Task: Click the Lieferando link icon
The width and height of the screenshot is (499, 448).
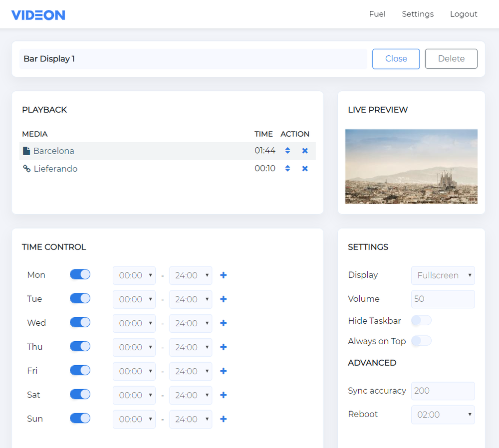Action: [x=27, y=168]
